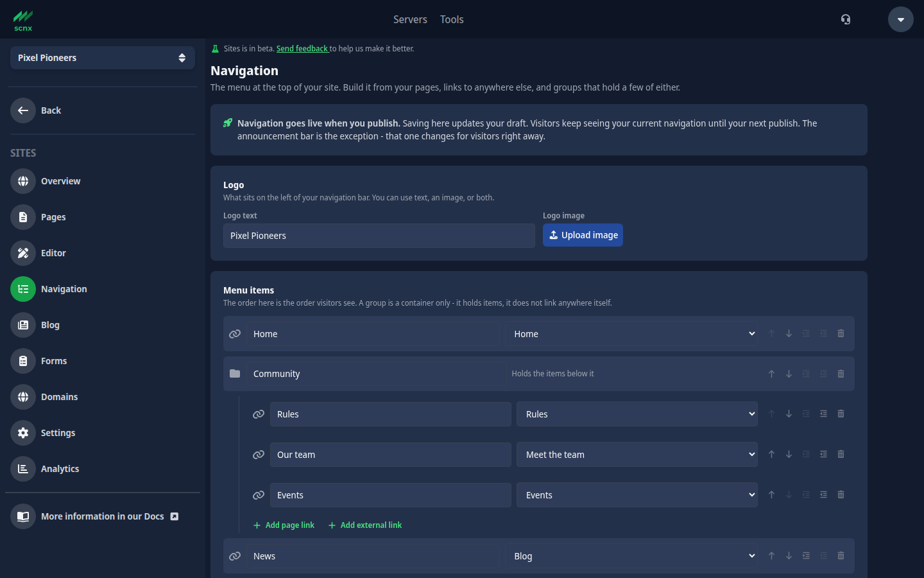The width and height of the screenshot is (924, 578).
Task: Open the Forms section
Action: [103, 361]
